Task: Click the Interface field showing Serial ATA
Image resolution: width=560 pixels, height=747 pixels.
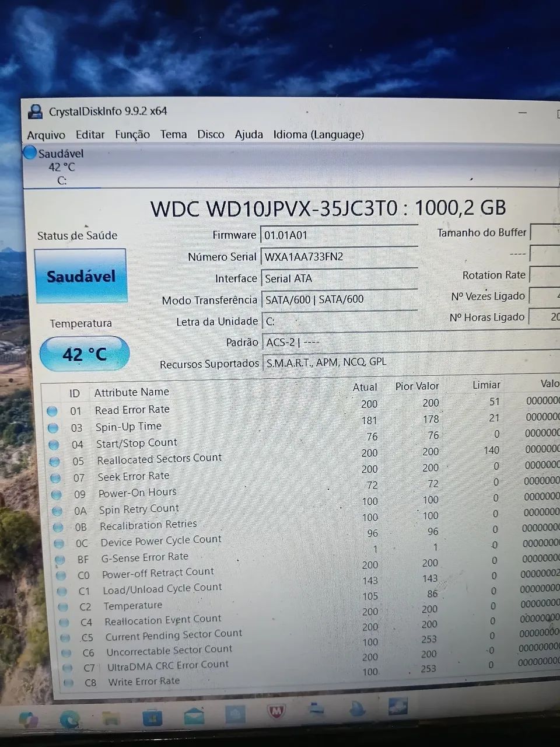Action: [x=339, y=278]
